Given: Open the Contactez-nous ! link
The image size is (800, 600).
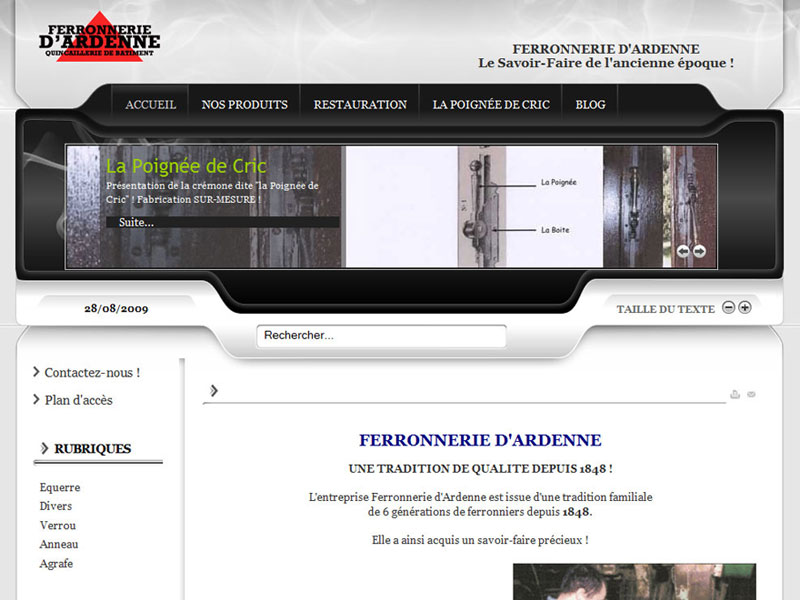Looking at the screenshot, I should click(x=92, y=372).
